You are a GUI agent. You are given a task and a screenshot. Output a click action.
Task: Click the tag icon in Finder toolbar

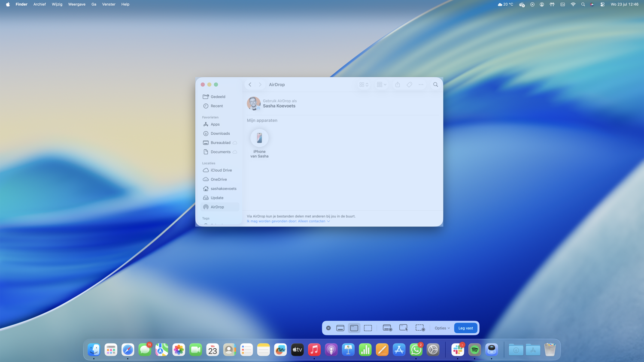coord(409,84)
